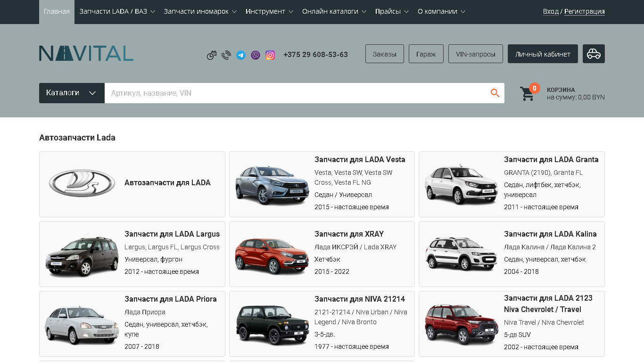
Task: Expand the Запчасти LADA / ВАЗ menu
Action: click(x=117, y=11)
